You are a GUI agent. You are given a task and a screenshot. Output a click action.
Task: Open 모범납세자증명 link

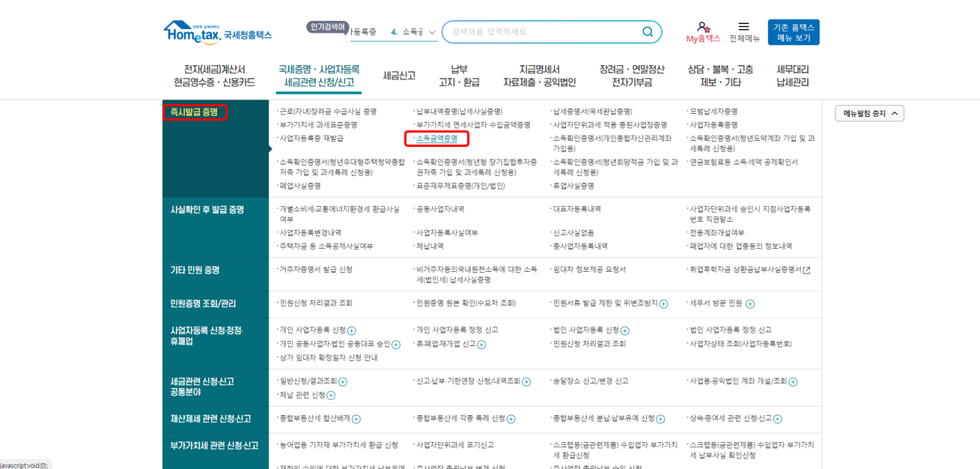tap(714, 112)
